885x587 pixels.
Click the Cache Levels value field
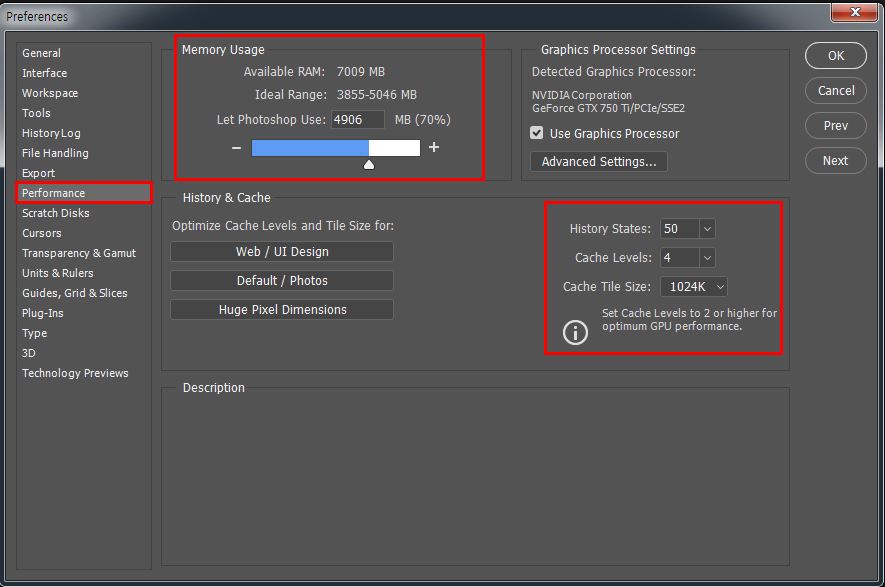click(x=680, y=257)
